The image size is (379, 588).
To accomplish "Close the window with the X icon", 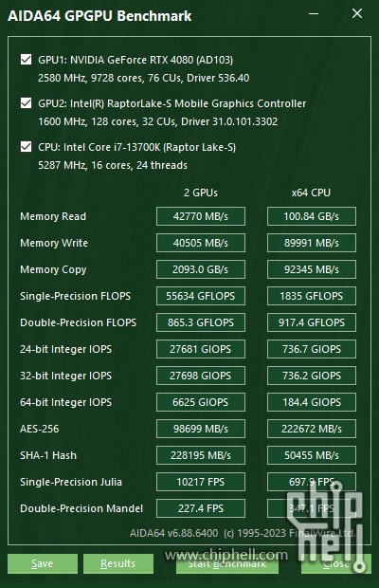I will [357, 14].
